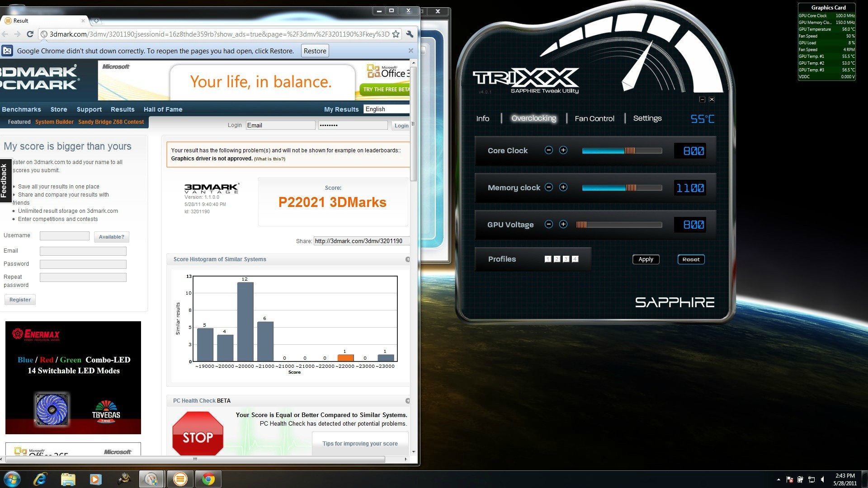The height and width of the screenshot is (488, 868).
Task: Go forward in Chrome
Action: click(x=17, y=34)
